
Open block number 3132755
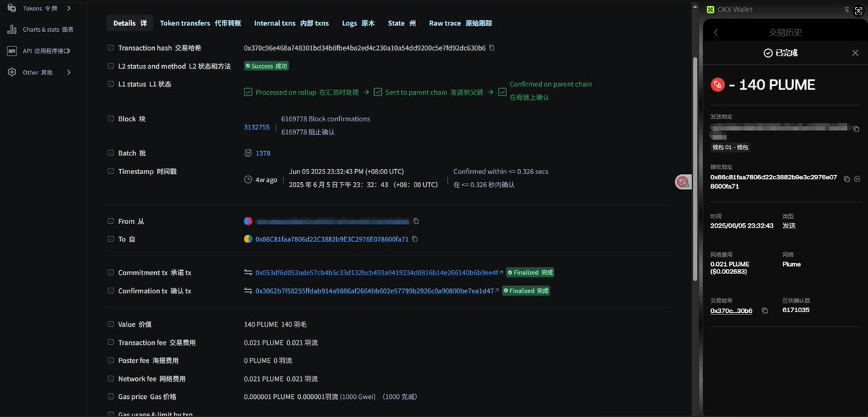(x=257, y=126)
